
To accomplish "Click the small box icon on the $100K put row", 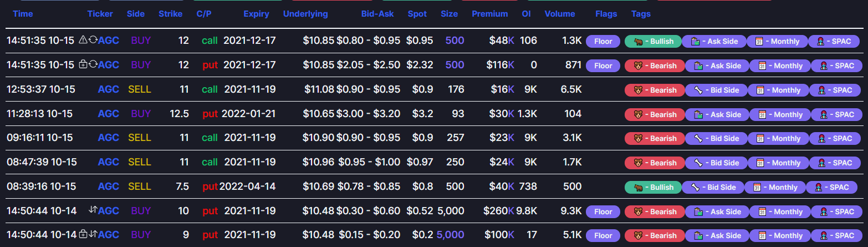I will point(83,235).
